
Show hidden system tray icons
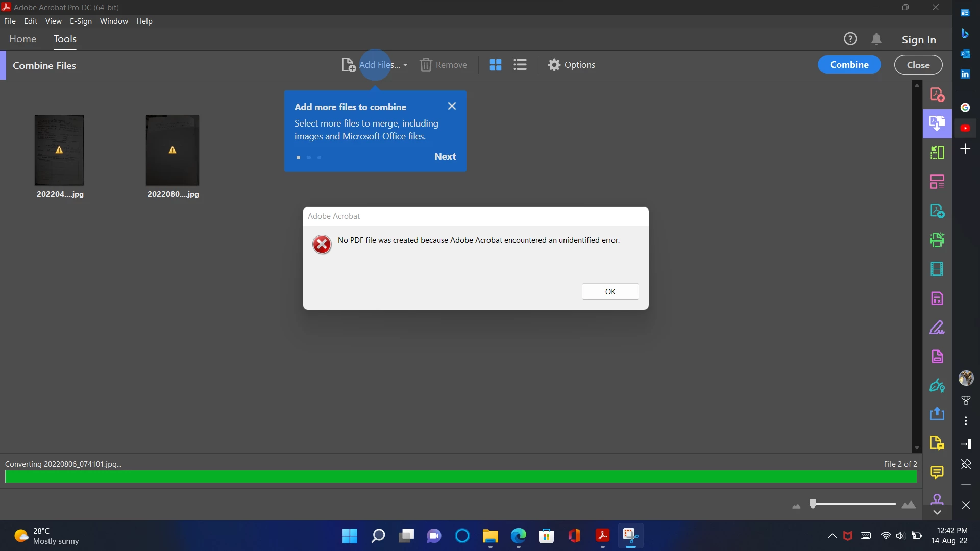(x=832, y=536)
